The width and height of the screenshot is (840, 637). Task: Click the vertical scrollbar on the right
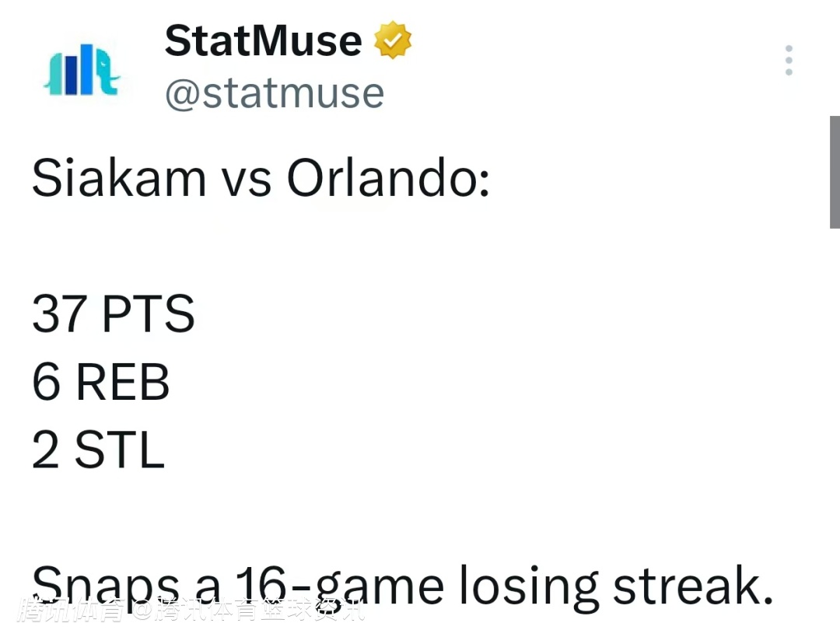tap(834, 171)
